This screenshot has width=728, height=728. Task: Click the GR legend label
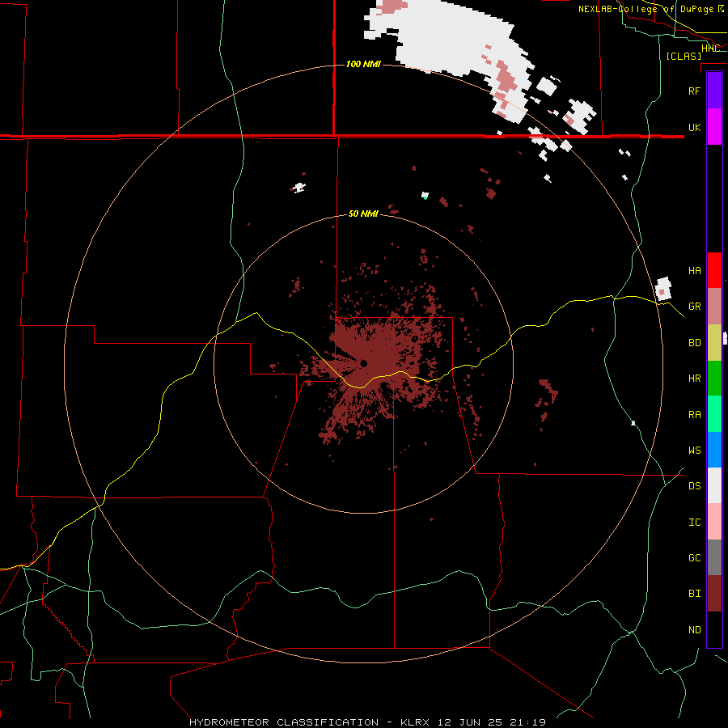[694, 307]
